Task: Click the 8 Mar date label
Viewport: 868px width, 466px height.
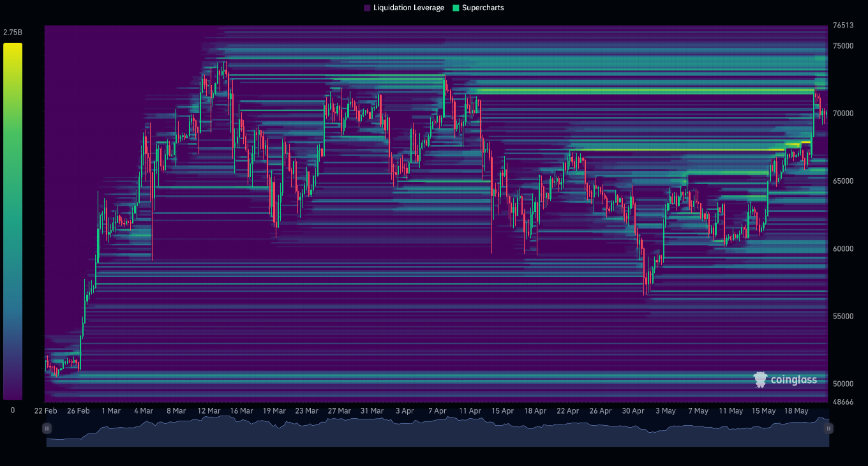Action: [176, 411]
